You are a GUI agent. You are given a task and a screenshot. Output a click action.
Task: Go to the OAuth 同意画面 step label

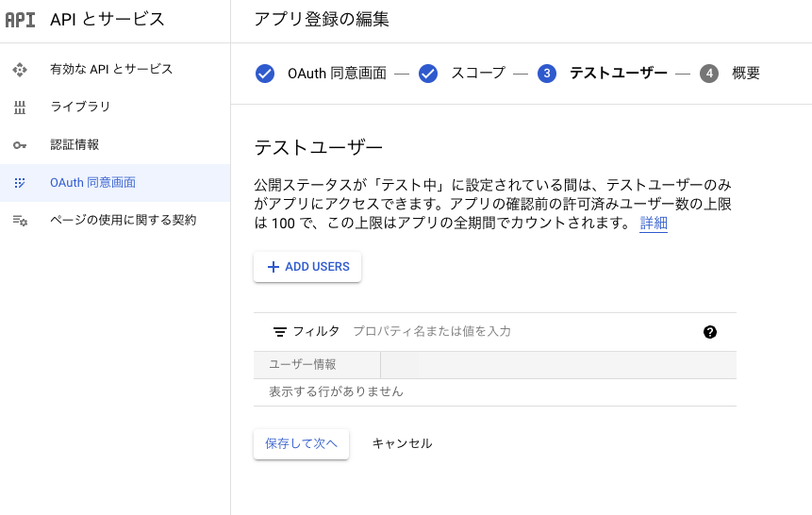pos(337,74)
